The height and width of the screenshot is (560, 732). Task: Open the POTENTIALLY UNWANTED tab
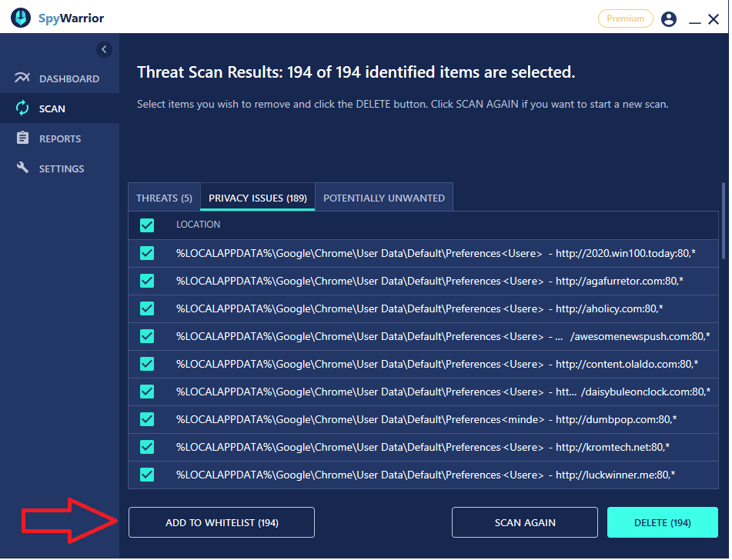point(384,198)
